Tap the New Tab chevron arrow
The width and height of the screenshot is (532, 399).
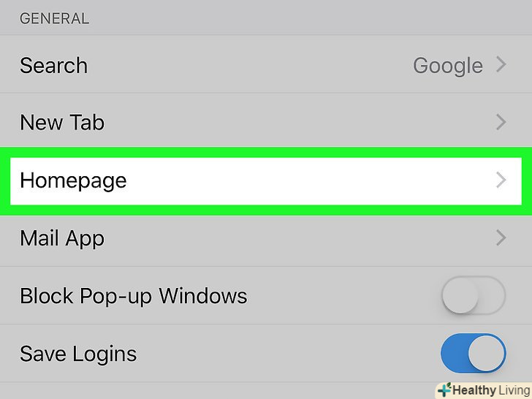pyautogui.click(x=501, y=122)
